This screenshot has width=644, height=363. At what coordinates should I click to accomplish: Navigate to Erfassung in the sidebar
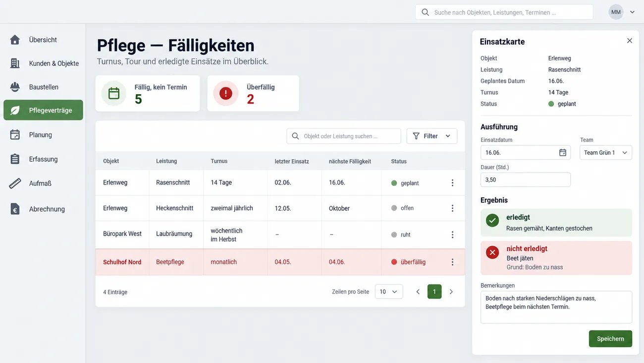43,159
